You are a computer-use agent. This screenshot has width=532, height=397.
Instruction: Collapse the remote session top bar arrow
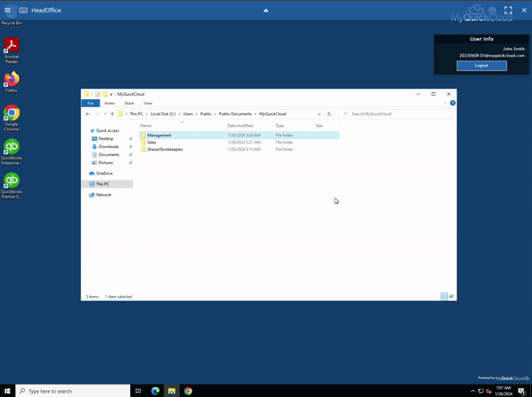266,11
